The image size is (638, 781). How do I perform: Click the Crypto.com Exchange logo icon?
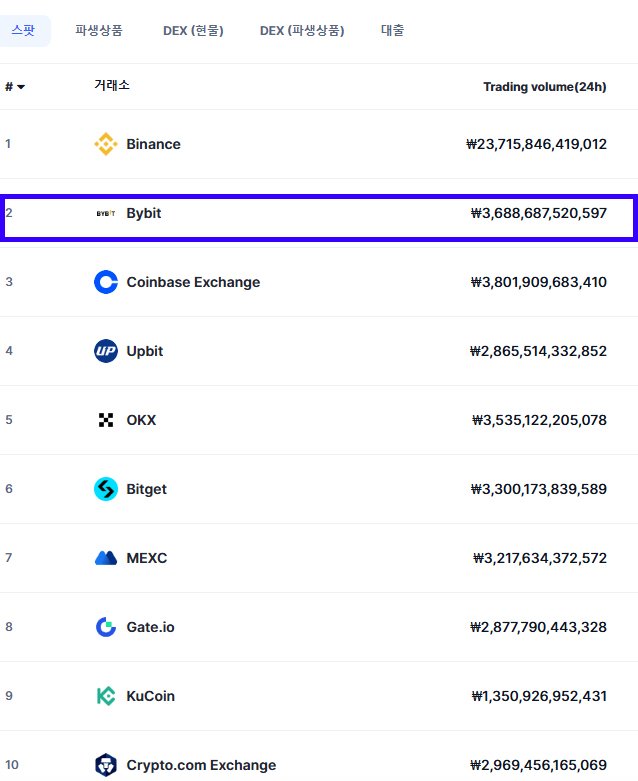tap(106, 765)
